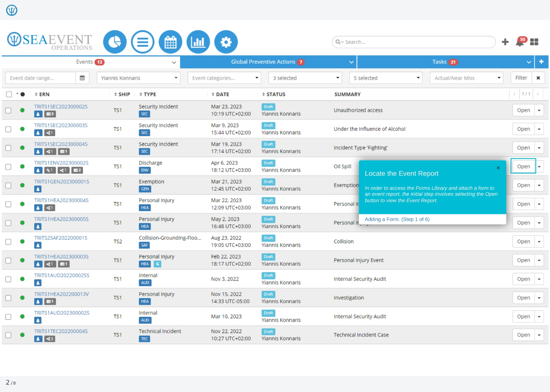Open the settings gear round icon
The width and height of the screenshot is (550, 392).
tap(226, 42)
